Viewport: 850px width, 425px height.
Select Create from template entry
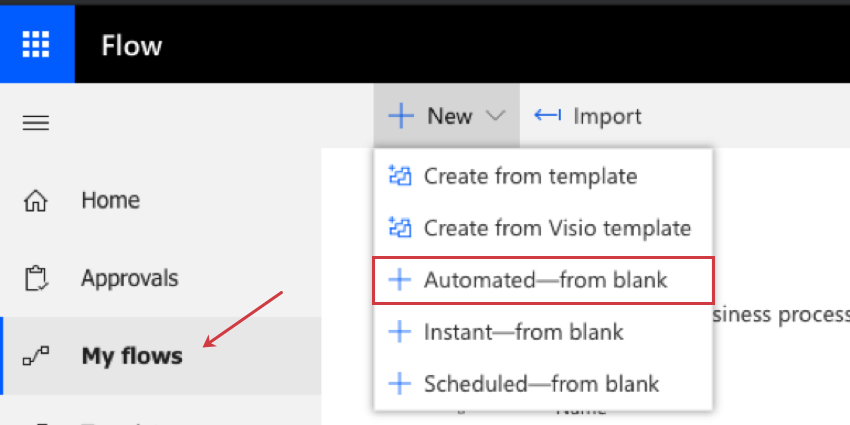click(x=530, y=177)
